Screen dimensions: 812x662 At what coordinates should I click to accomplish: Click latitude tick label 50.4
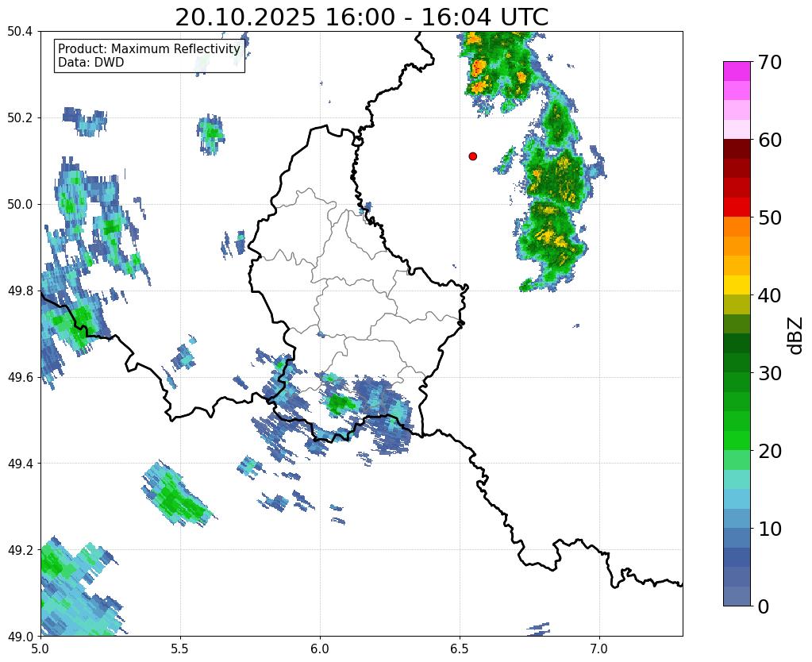20,32
